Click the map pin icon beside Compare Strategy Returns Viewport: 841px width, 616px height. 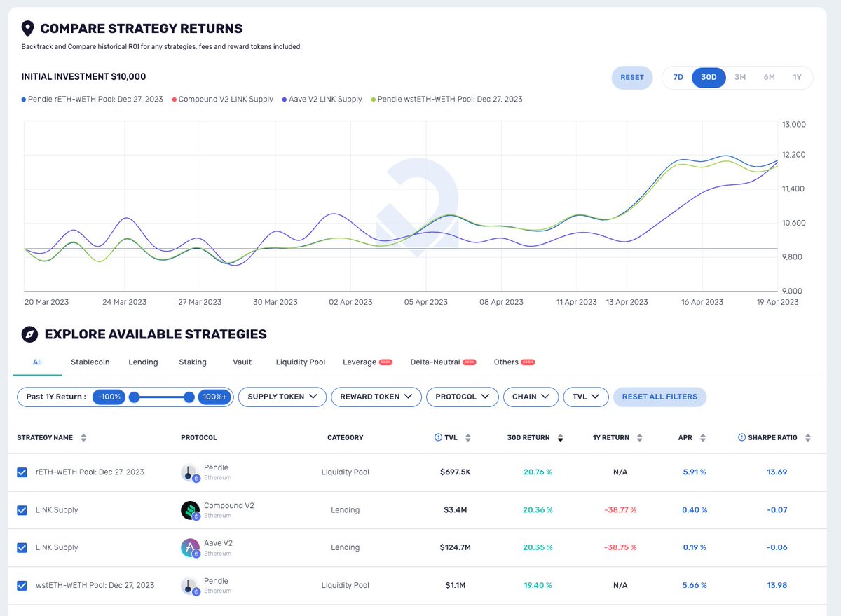click(28, 29)
